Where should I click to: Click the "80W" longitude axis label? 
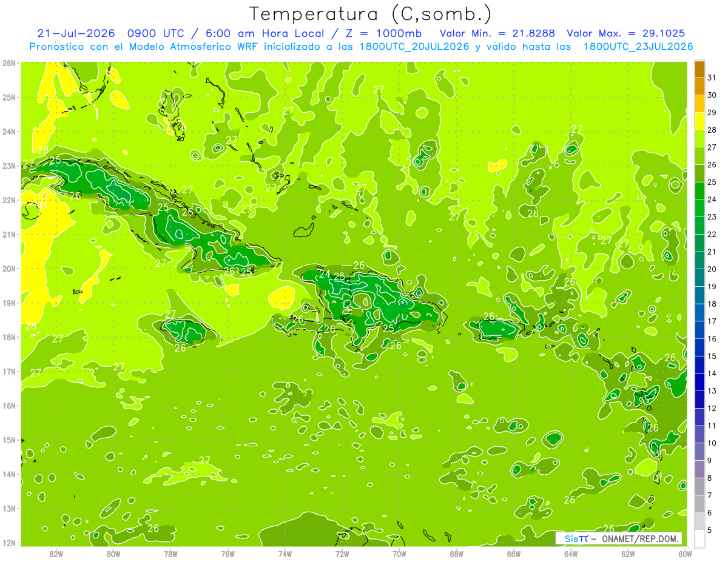(113, 553)
